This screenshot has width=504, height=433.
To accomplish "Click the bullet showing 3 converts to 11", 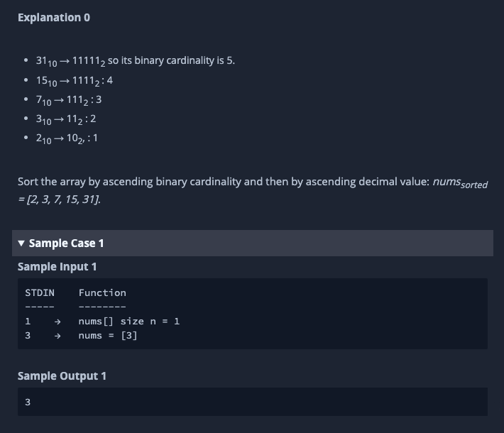I will click(65, 119).
